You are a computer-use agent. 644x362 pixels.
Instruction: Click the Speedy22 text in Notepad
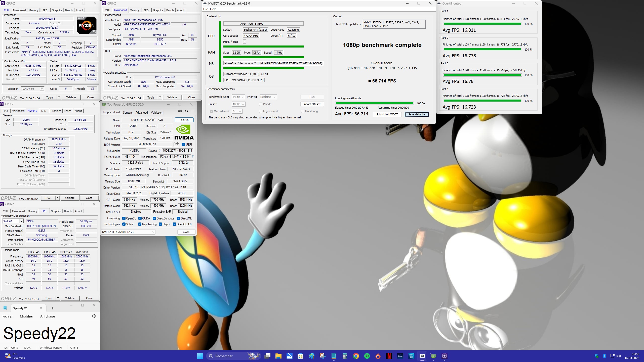39,334
